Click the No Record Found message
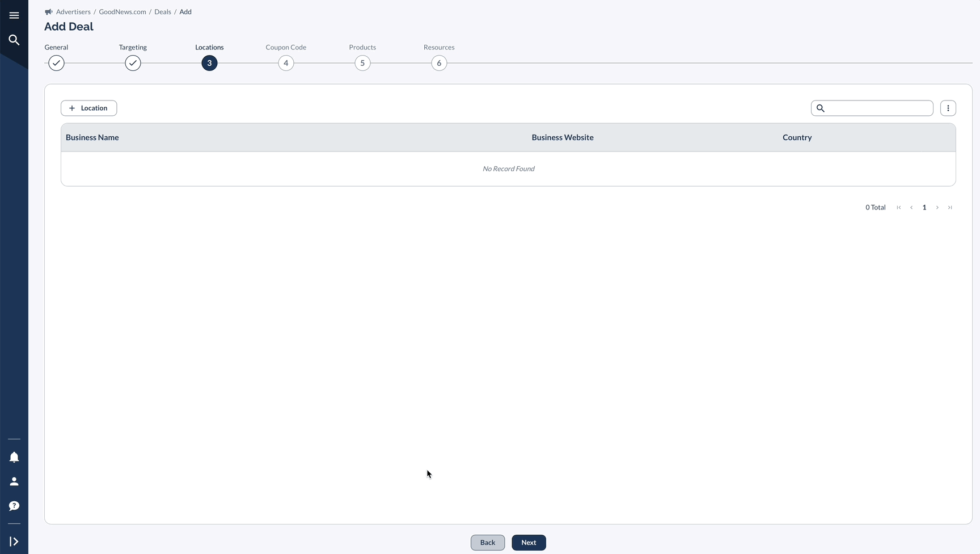The height and width of the screenshot is (554, 980). [x=509, y=169]
